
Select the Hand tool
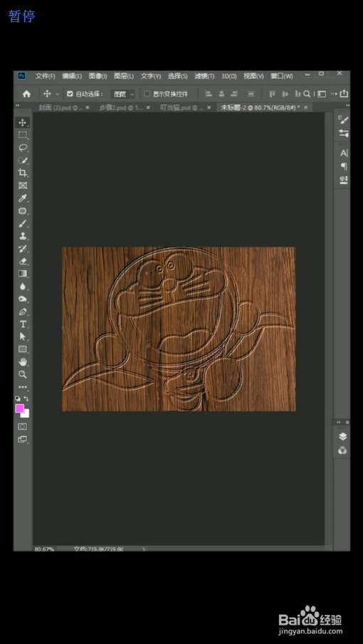pos(23,361)
